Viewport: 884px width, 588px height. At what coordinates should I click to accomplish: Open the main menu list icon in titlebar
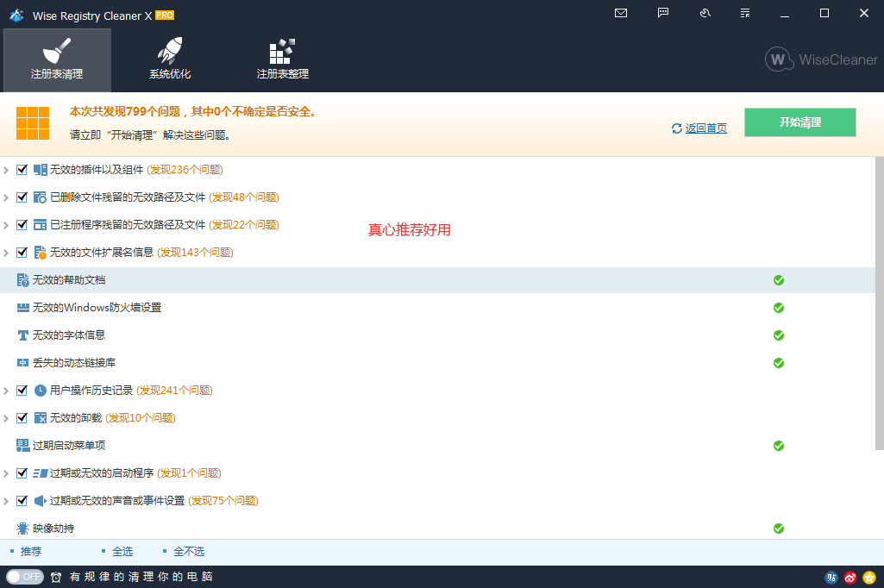(x=744, y=13)
